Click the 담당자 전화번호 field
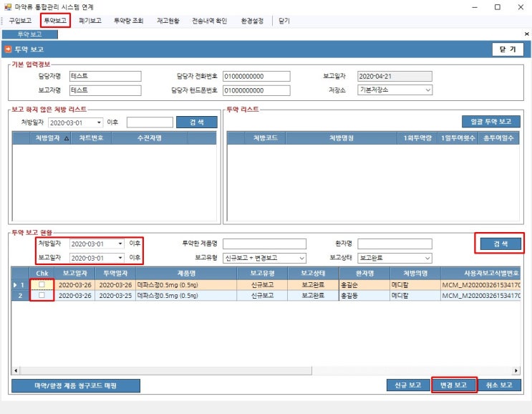Screen dimensions: 532x414 point(256,77)
